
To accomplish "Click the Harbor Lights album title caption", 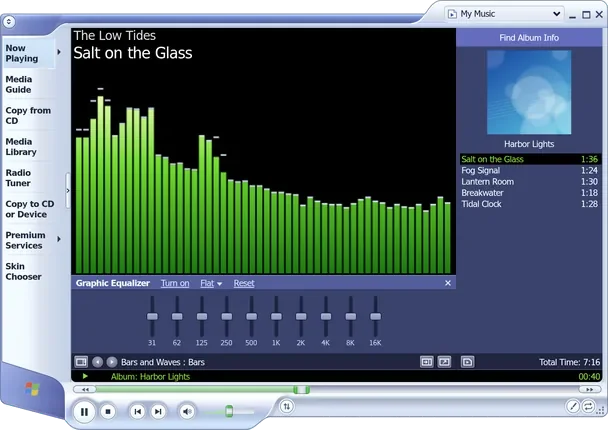I will click(529, 144).
